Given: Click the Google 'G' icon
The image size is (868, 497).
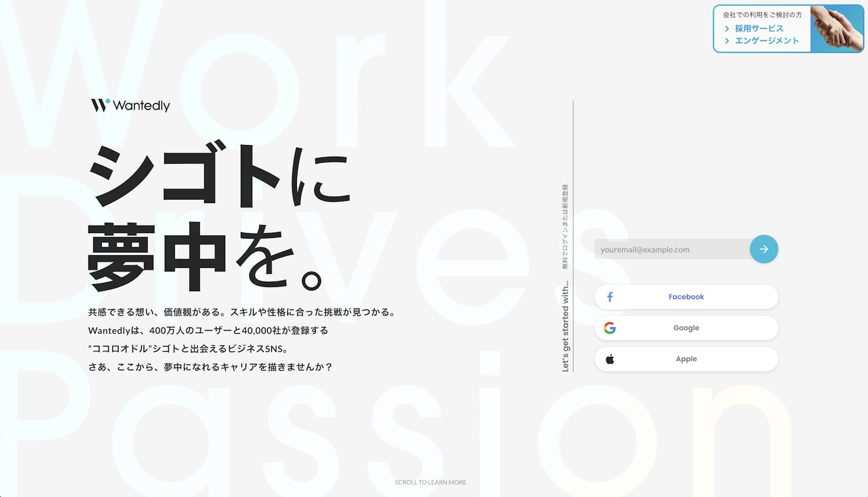Looking at the screenshot, I should coord(610,328).
